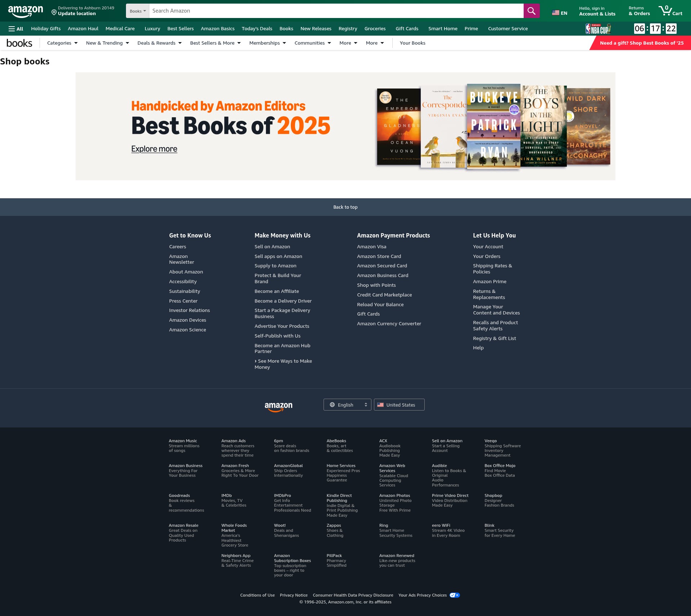Screen dimensions: 691x616
Task: Click Sell on Amazon under Make Money
Action: pyautogui.click(x=272, y=247)
